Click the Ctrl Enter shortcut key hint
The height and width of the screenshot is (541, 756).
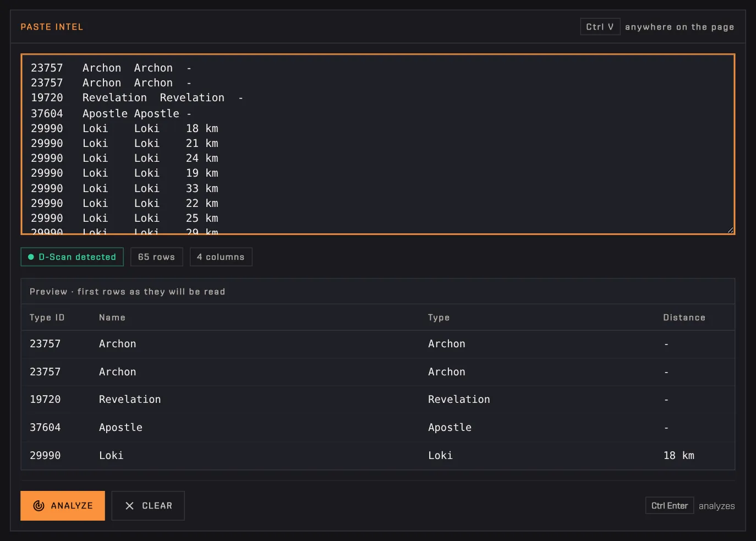coord(669,506)
